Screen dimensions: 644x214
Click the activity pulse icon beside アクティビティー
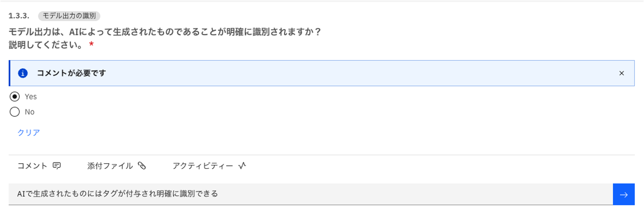pyautogui.click(x=242, y=166)
